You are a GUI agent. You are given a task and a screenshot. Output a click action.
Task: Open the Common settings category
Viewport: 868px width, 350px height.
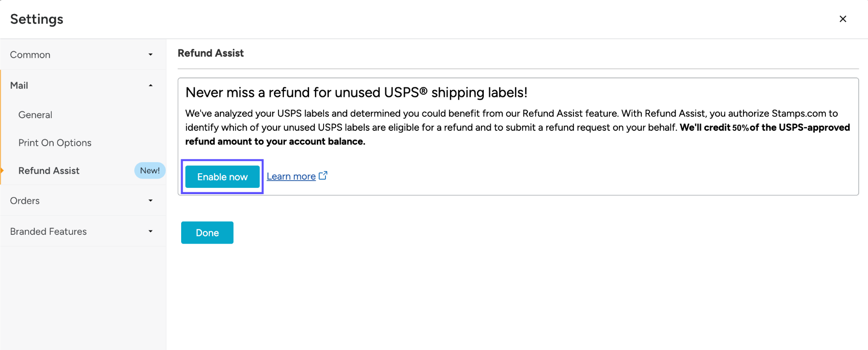(30, 55)
